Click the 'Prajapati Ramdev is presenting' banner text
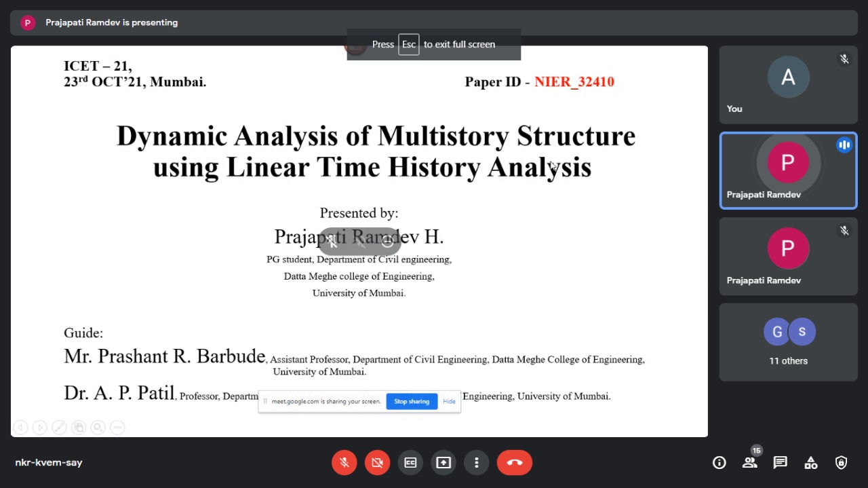This screenshot has height=488, width=868. click(x=112, y=22)
